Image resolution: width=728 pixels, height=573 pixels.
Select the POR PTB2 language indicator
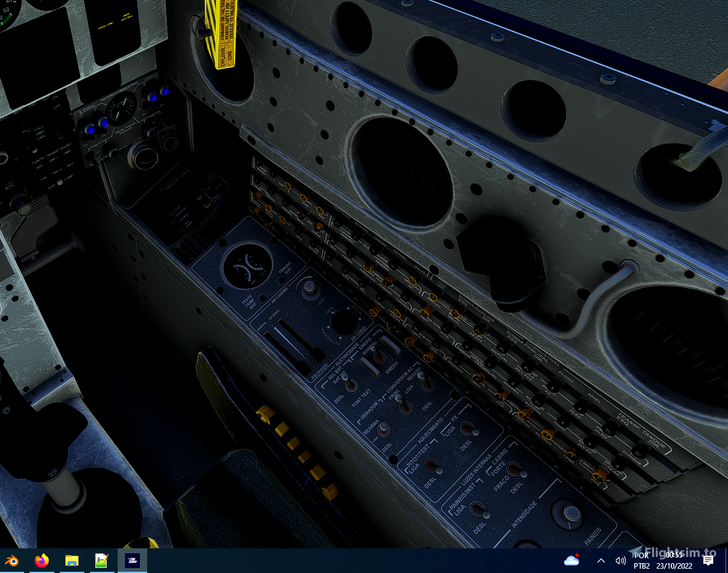[641, 561]
